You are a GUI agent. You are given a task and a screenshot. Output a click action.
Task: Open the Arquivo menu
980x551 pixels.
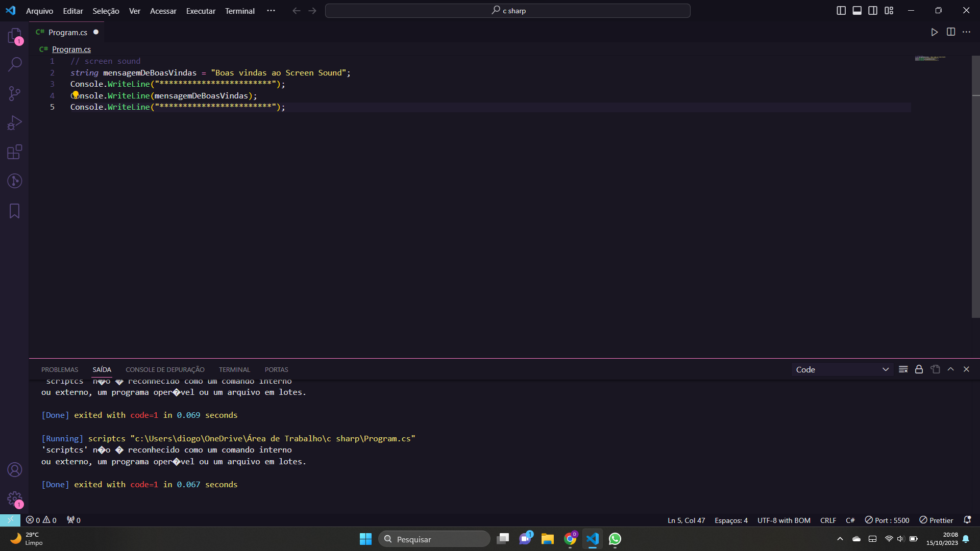[x=39, y=11]
